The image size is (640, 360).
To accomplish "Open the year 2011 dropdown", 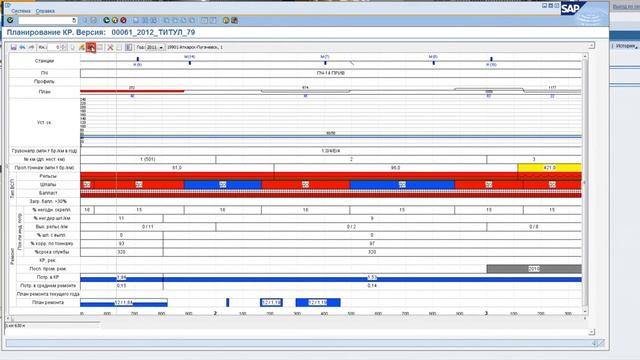I will click(x=155, y=47).
